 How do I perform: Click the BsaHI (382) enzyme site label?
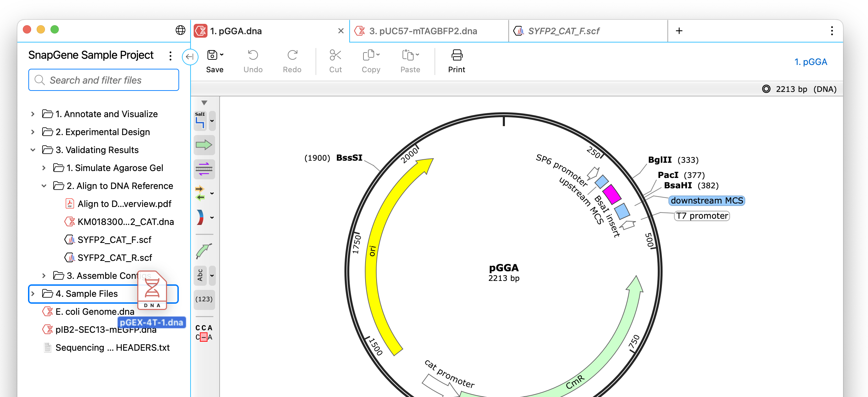click(691, 186)
